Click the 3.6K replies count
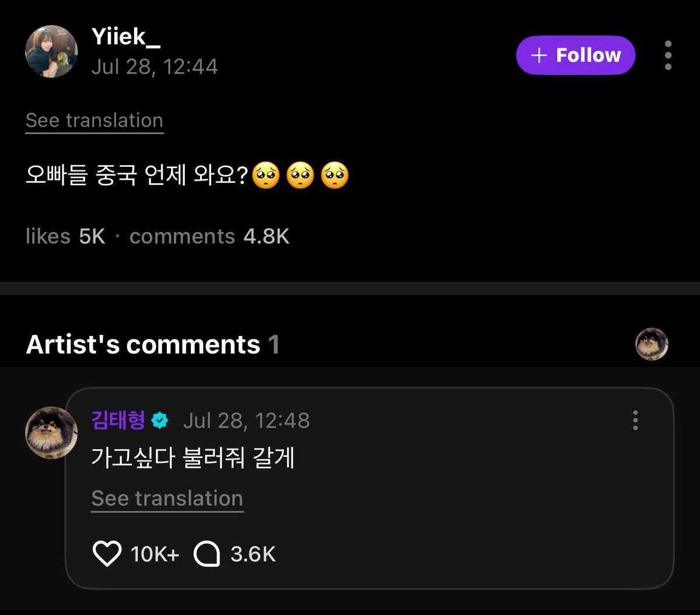700x615 pixels. [x=253, y=554]
